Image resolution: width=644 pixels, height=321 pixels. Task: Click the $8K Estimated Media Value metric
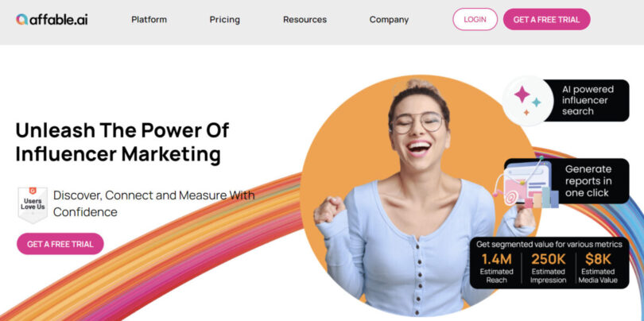click(x=598, y=269)
